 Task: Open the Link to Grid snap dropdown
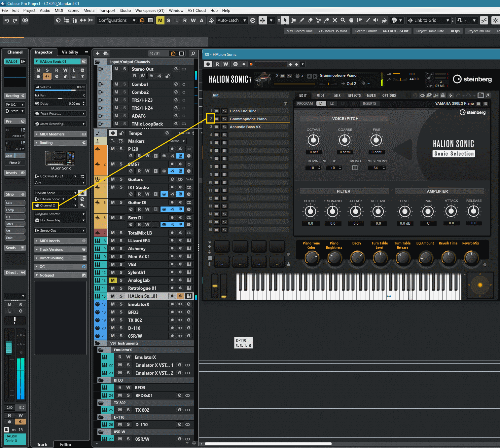[x=429, y=20]
